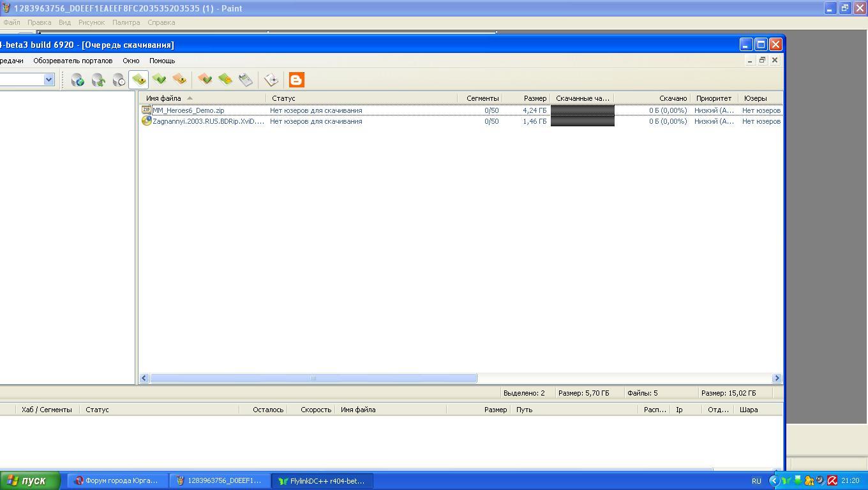
Task: Sort the queue by the Имя файла column
Action: [x=163, y=98]
